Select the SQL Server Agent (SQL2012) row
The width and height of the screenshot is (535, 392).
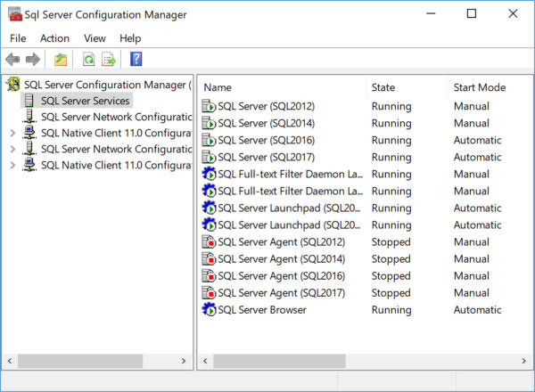pos(282,242)
